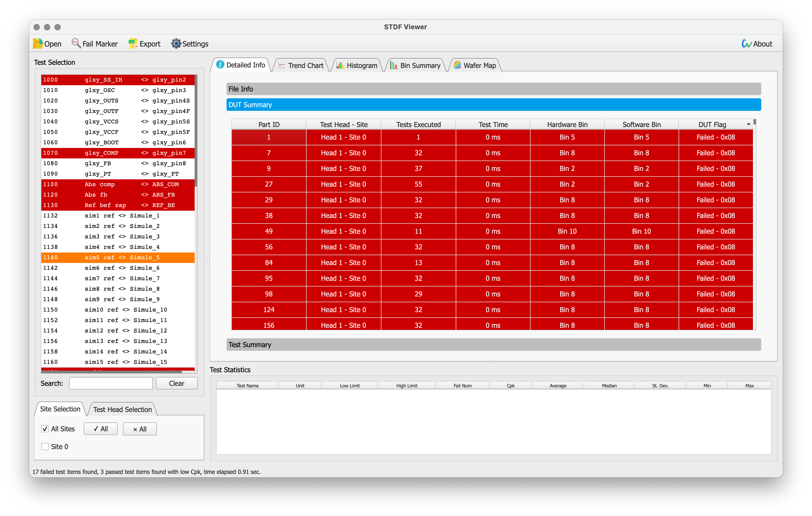Image resolution: width=812 pixels, height=516 pixels.
Task: Click the Wafer Map colorful icon
Action: tap(457, 65)
